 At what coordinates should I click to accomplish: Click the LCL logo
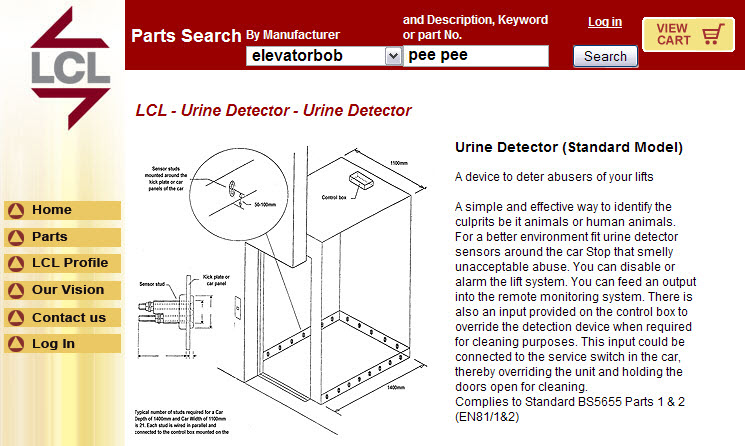[70, 68]
